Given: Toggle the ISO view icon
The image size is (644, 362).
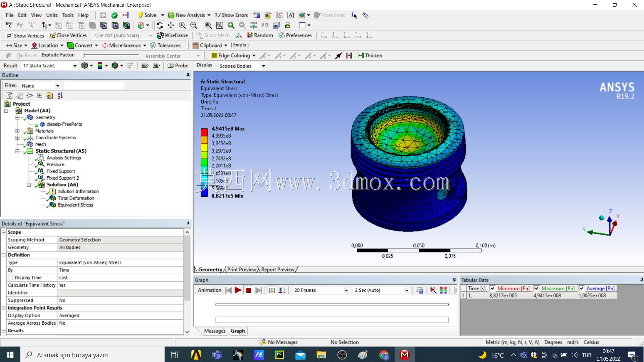Looking at the screenshot, I should [x=253, y=25].
